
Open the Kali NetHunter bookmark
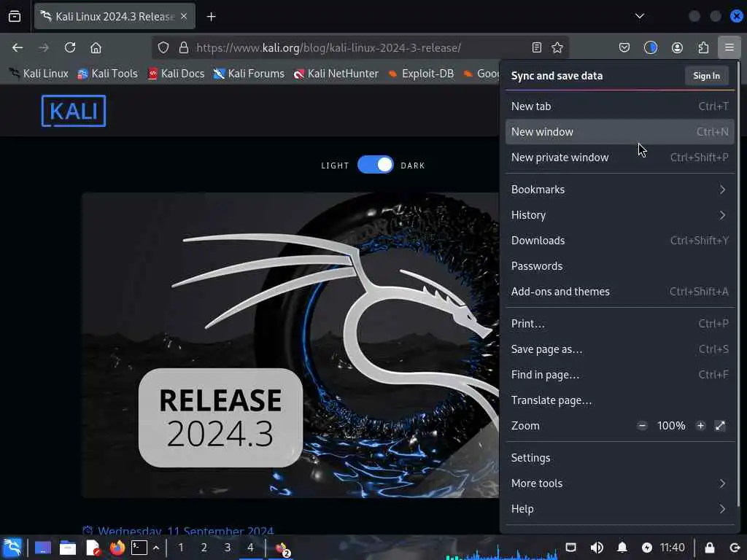tap(336, 74)
